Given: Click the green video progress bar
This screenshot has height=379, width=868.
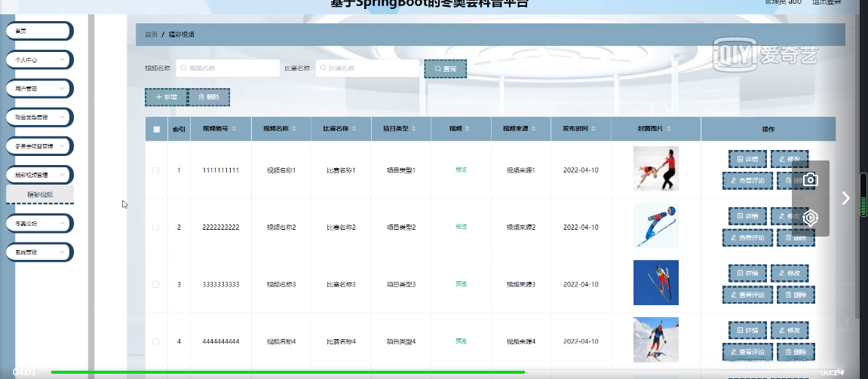Looking at the screenshot, I should 288,372.
